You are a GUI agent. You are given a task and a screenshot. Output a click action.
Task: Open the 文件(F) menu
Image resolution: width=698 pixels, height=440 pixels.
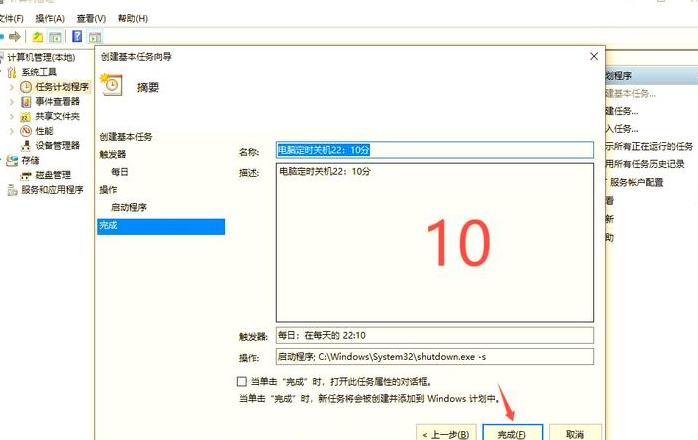pyautogui.click(x=11, y=18)
